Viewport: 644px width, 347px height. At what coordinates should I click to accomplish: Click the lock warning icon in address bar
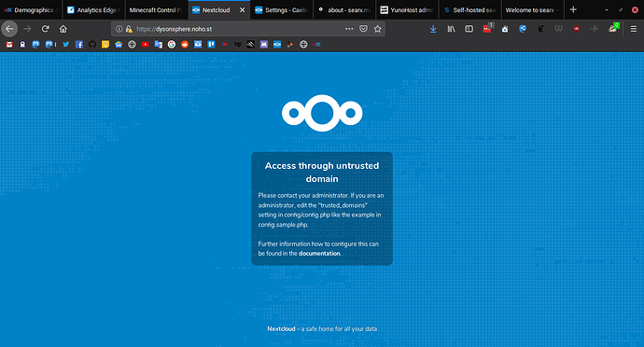[129, 29]
